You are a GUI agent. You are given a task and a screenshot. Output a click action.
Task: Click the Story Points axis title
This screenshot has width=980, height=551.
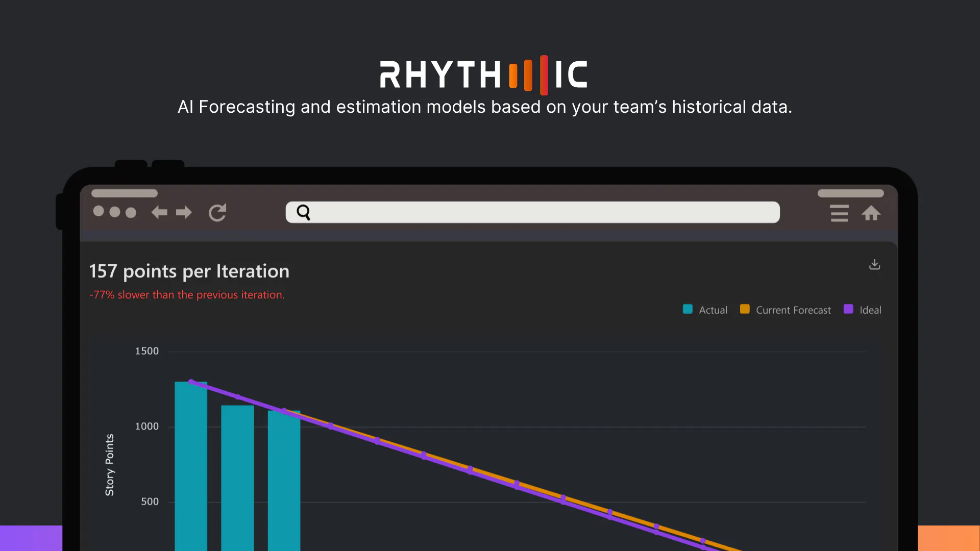click(x=109, y=465)
